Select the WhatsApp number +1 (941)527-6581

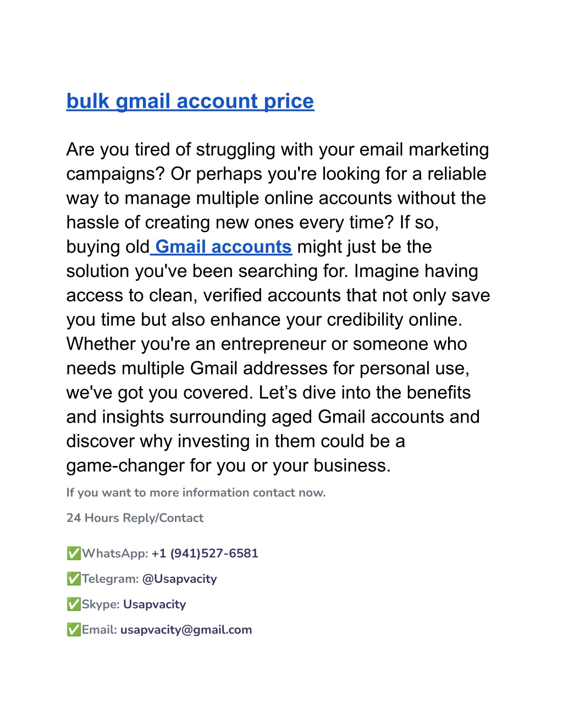(205, 553)
